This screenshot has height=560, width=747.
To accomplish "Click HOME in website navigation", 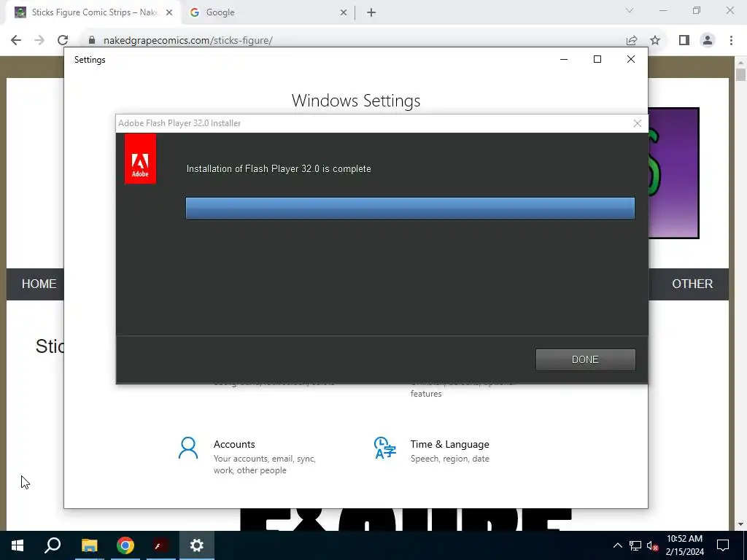I will (x=39, y=284).
